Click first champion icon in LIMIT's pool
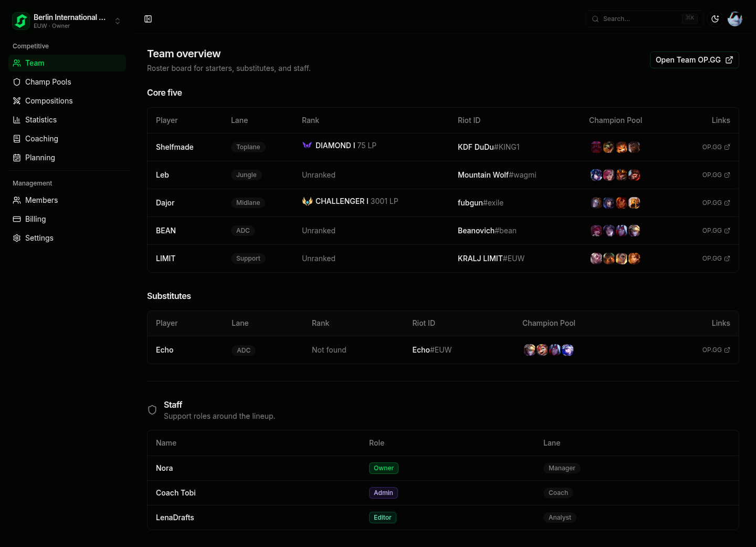The width and height of the screenshot is (756, 547). point(596,259)
